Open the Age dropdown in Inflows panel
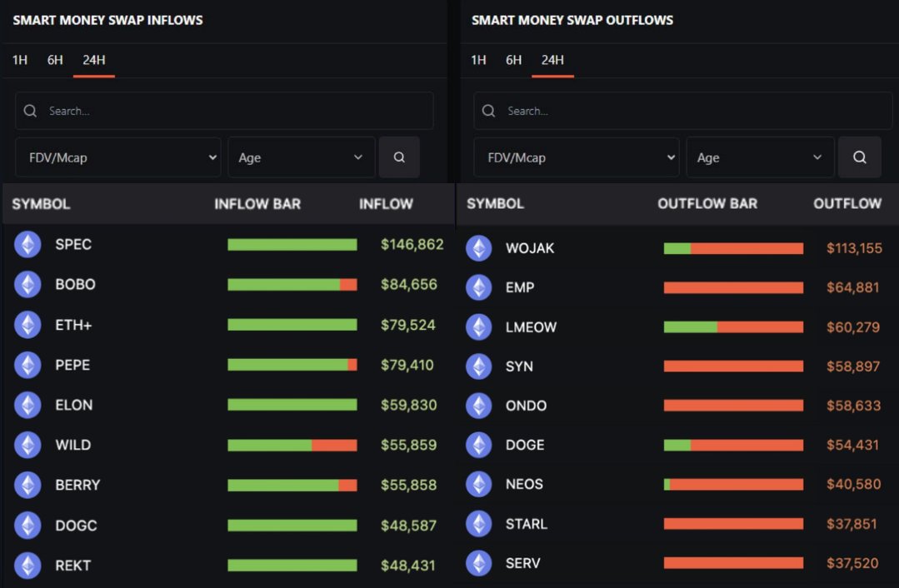Image resolution: width=899 pixels, height=588 pixels. point(302,157)
